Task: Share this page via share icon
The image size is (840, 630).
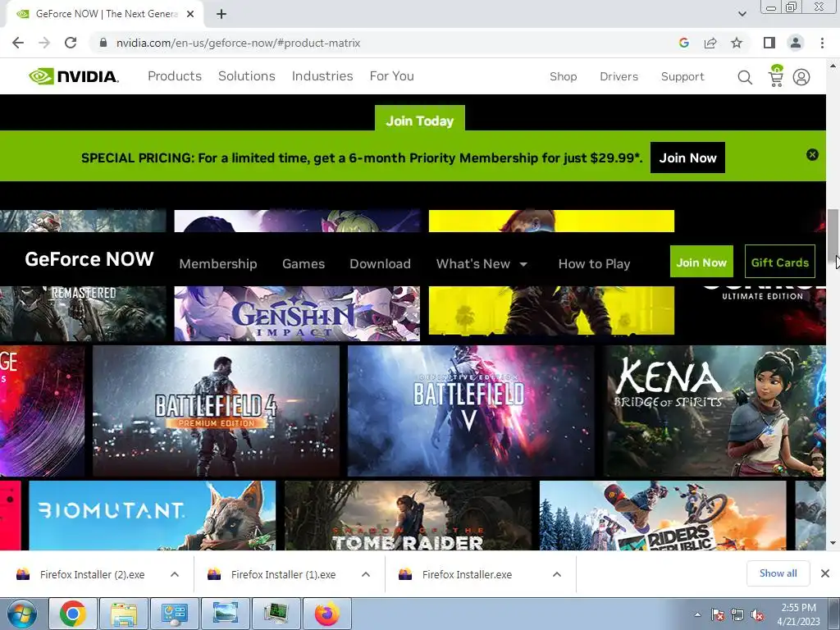Action: click(710, 43)
